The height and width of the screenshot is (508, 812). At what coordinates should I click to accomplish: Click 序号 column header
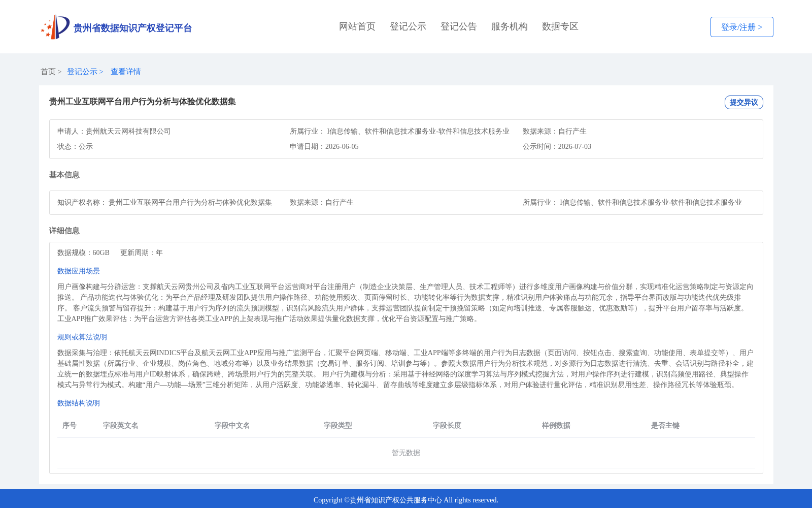click(x=70, y=425)
